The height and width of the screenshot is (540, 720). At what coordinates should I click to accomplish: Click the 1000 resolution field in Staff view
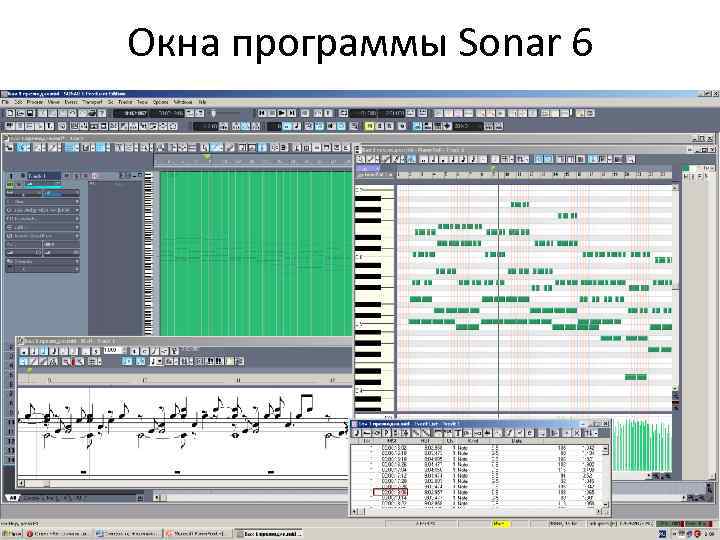point(113,350)
